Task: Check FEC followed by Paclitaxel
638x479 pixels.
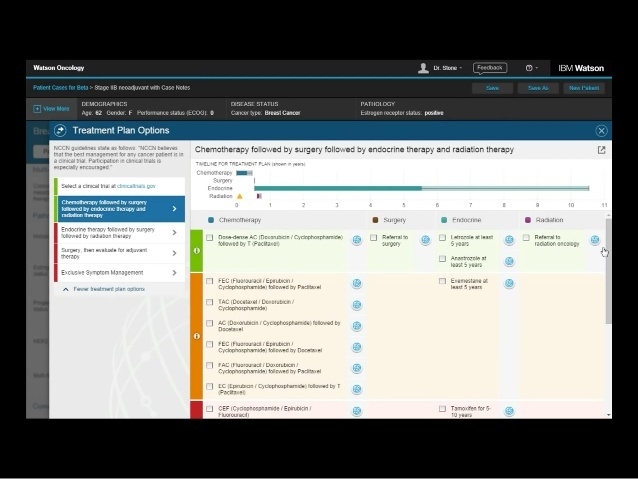Action: pyautogui.click(x=210, y=281)
